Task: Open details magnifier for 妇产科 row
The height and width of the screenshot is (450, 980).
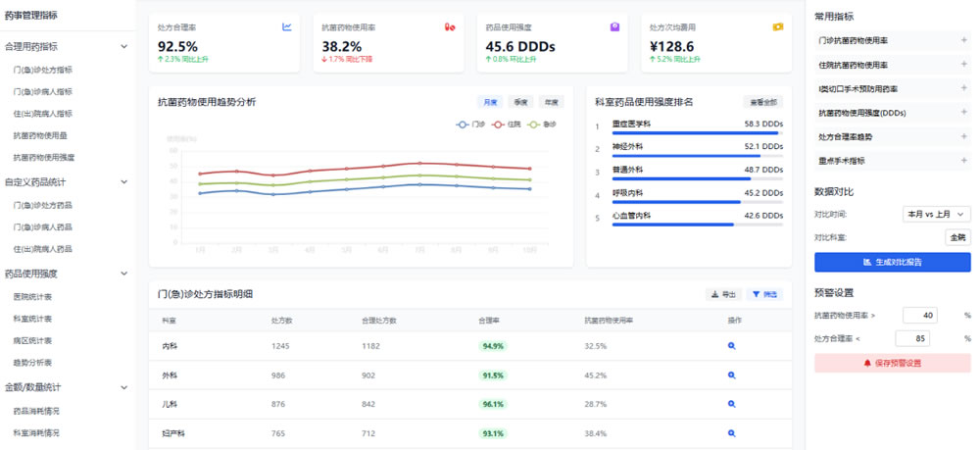Action: (732, 433)
